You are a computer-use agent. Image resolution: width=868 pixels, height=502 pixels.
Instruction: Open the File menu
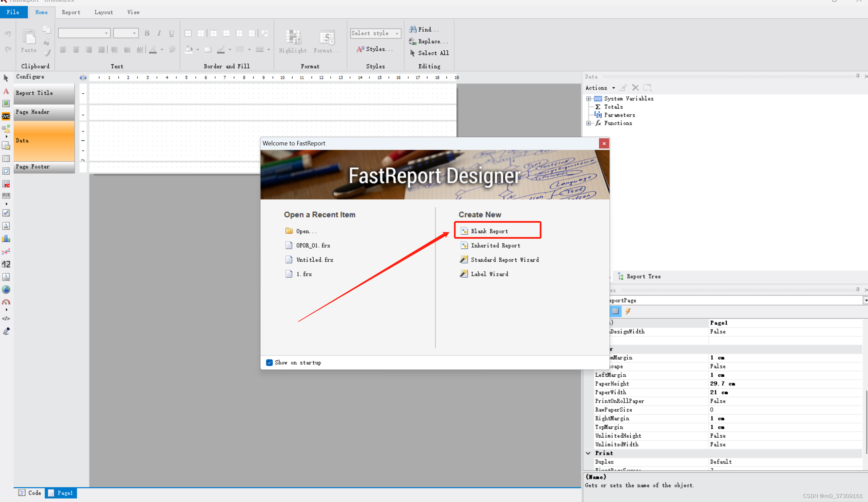13,12
